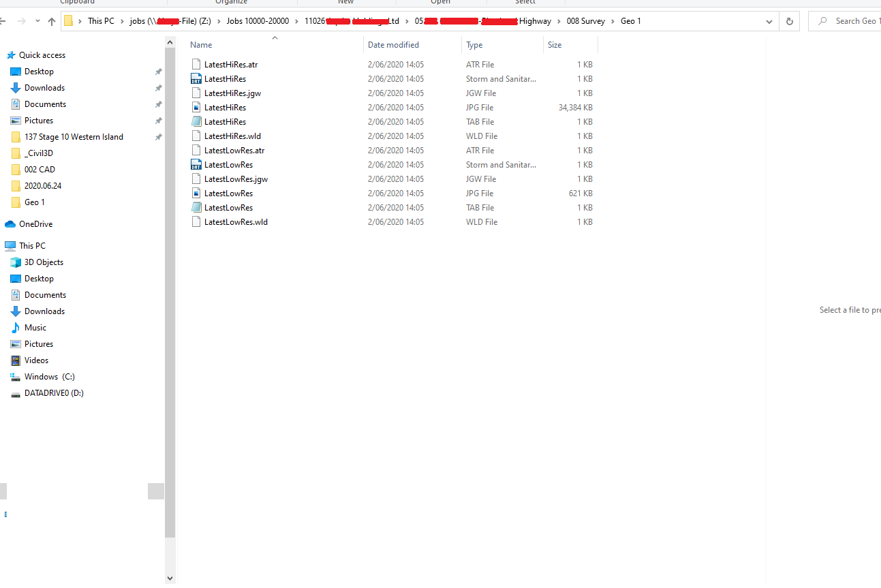
Task: Navigate to This PC breadcrumb
Action: click(x=101, y=21)
